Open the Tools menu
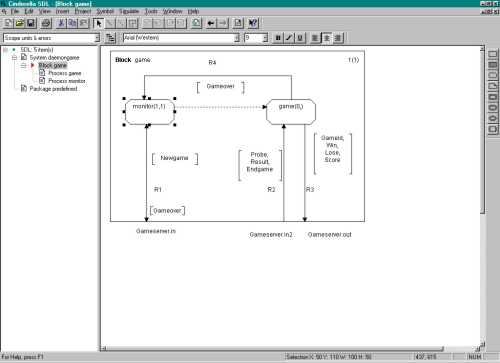This screenshot has width=500, height=363. 151,11
